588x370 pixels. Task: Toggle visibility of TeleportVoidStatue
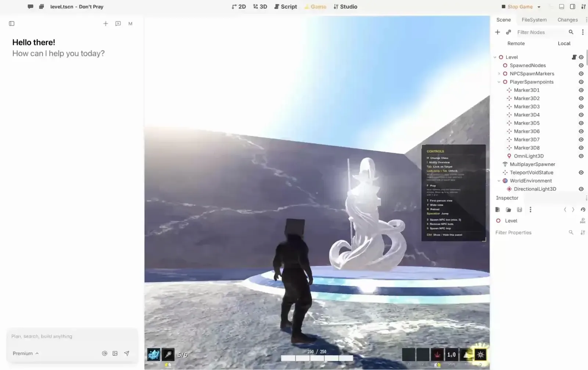(x=581, y=172)
